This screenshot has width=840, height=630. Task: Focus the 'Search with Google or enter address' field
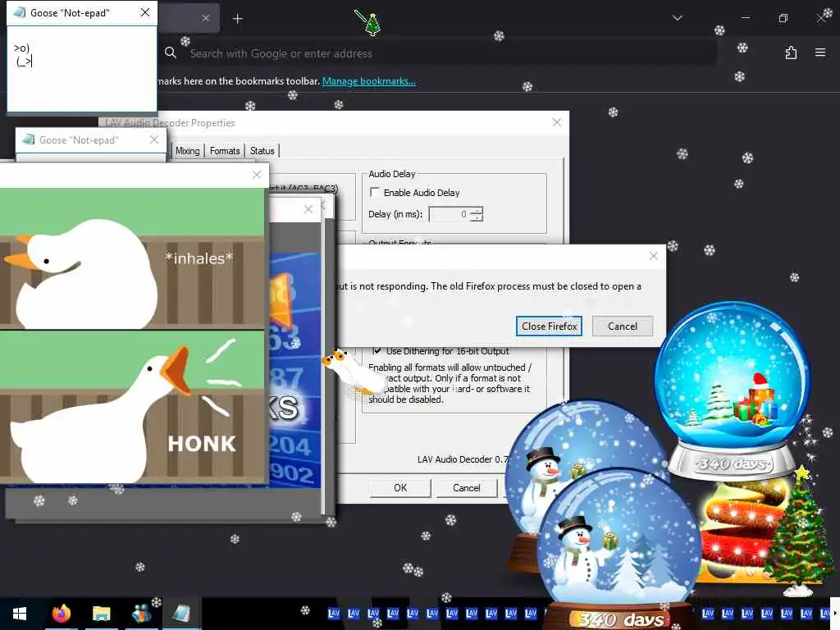(440, 53)
